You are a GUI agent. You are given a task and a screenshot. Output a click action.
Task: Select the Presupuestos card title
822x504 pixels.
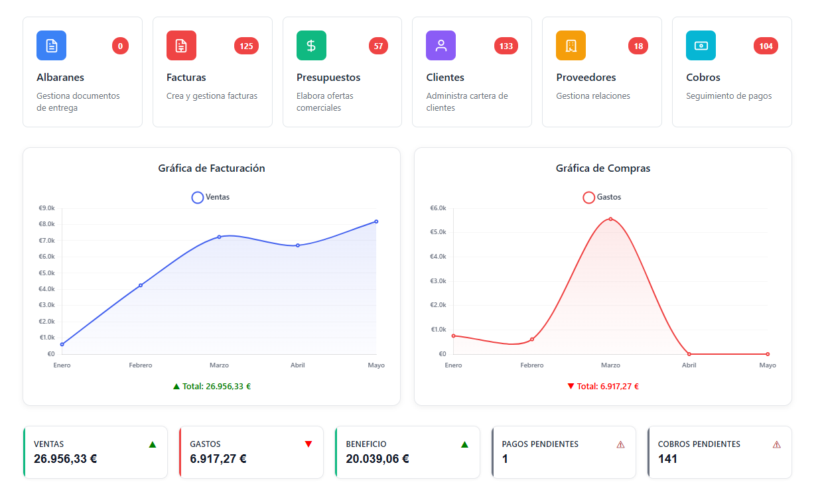point(328,78)
